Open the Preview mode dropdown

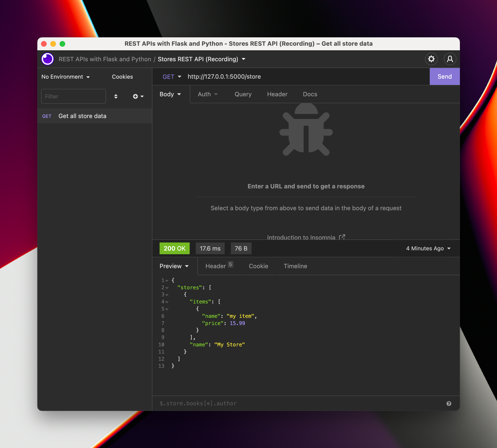click(174, 266)
